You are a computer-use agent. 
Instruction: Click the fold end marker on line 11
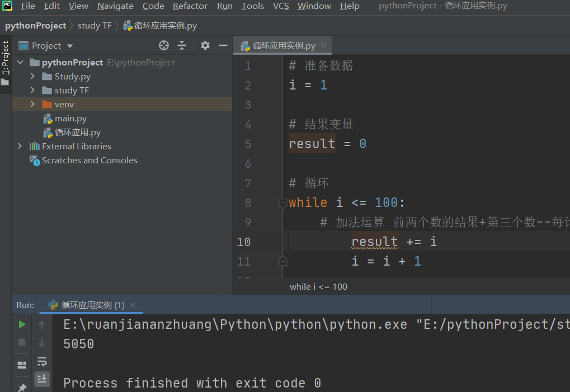click(x=282, y=261)
